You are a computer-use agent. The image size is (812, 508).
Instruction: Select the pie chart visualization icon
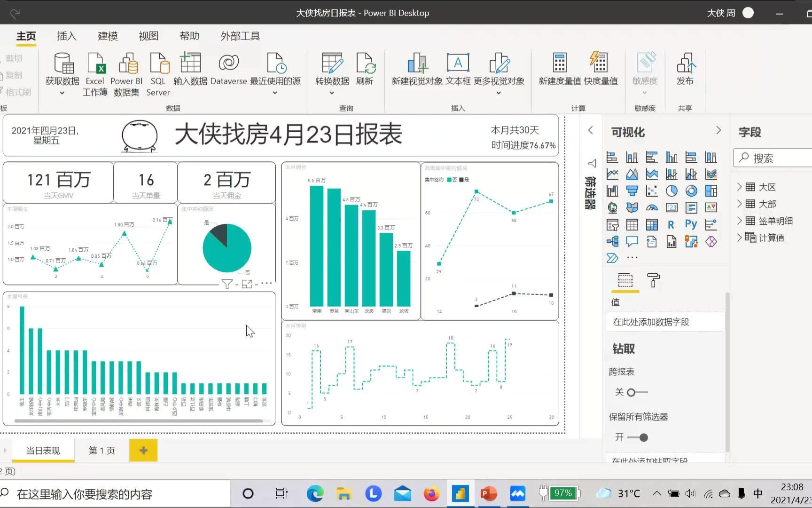click(x=671, y=191)
